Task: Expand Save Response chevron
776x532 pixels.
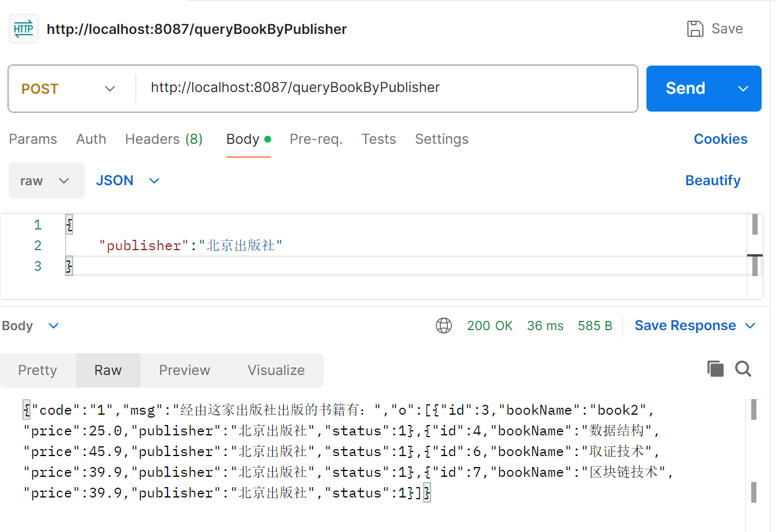Action: (750, 326)
